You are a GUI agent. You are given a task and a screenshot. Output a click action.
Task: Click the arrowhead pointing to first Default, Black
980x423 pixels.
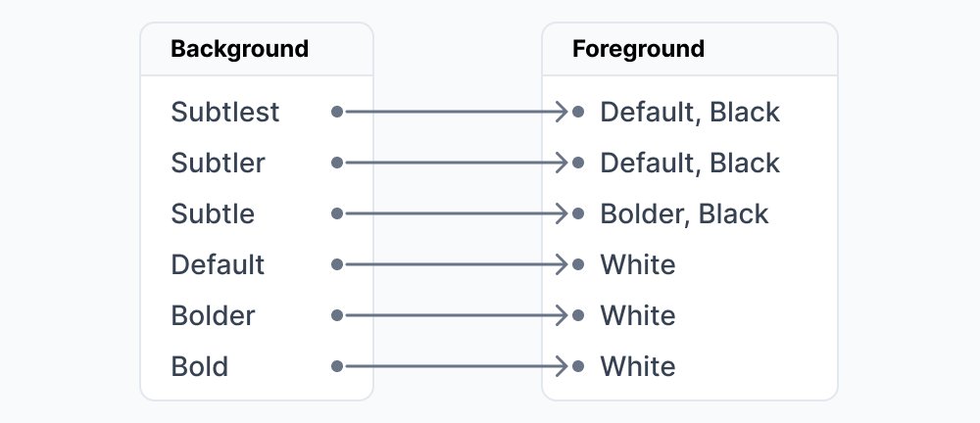pyautogui.click(x=562, y=112)
